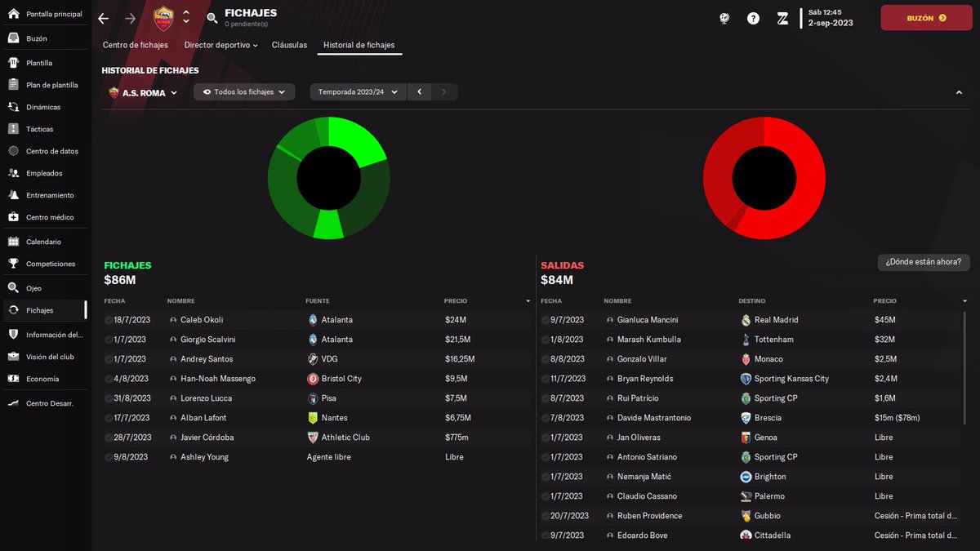
Task: Open Tácticas board icon
Action: coord(13,129)
